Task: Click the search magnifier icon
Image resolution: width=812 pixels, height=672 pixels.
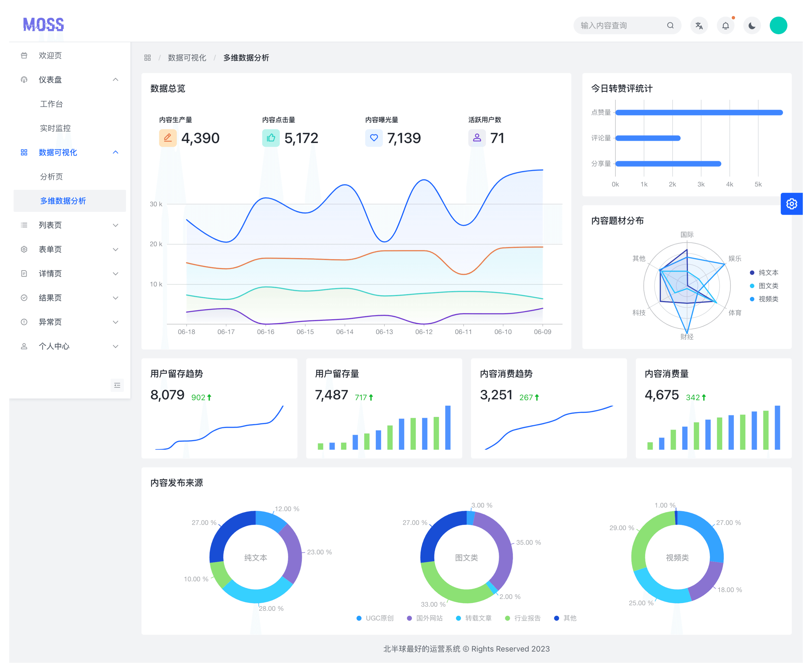Action: click(x=670, y=26)
